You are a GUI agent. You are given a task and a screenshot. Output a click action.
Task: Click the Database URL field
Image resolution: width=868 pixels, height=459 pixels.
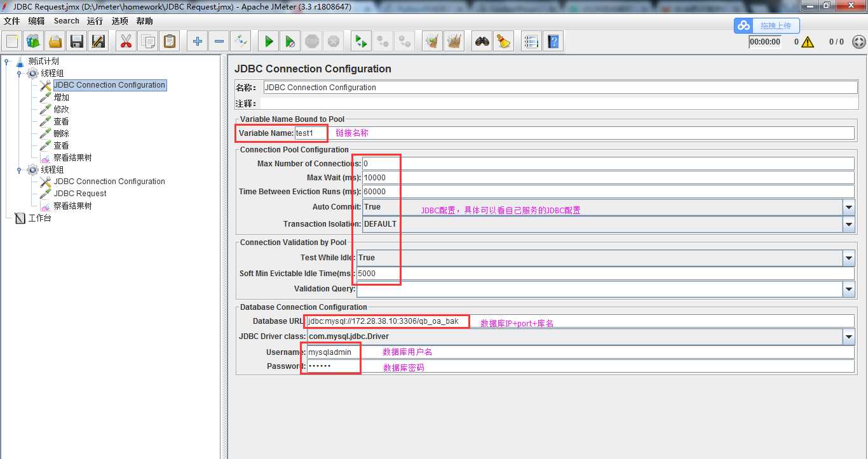(x=580, y=321)
